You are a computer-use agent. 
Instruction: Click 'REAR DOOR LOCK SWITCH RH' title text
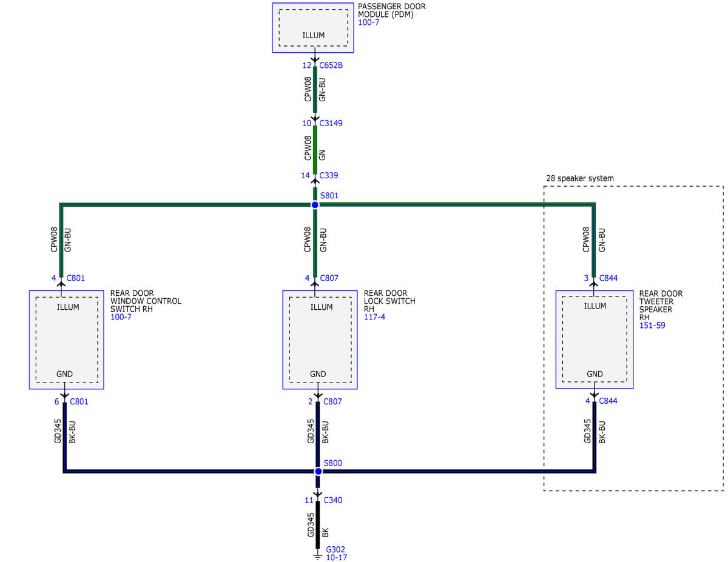[390, 301]
